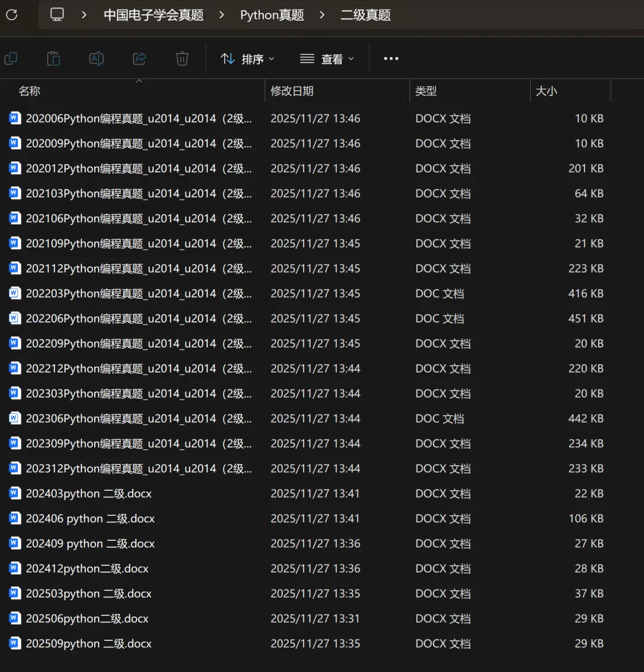This screenshot has height=672, width=644.
Task: Select the Word icon of 202109Python file
Action: 15,243
